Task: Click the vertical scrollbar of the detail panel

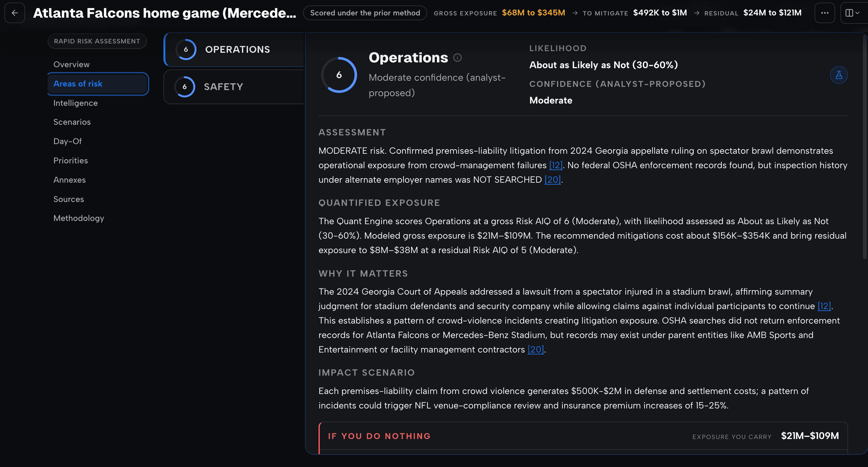Action: coord(864,147)
